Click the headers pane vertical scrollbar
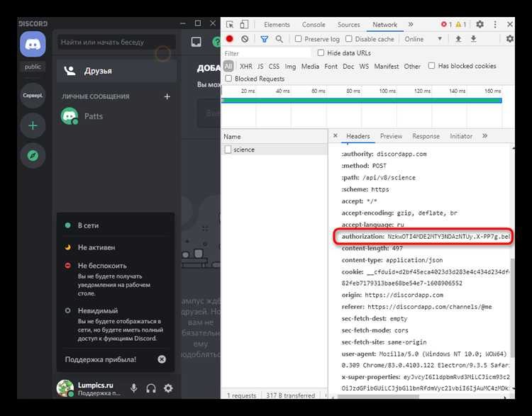 pyautogui.click(x=512, y=307)
